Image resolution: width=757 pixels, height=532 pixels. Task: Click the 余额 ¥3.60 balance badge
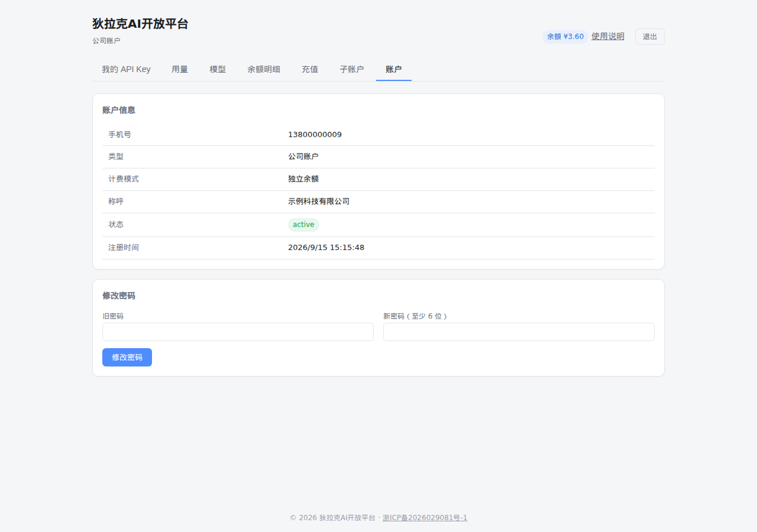pos(565,37)
